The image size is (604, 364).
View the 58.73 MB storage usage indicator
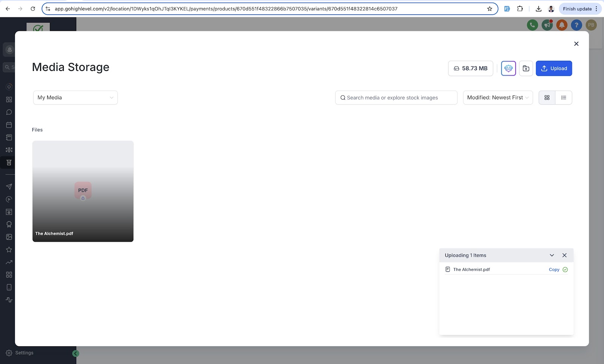coord(470,68)
